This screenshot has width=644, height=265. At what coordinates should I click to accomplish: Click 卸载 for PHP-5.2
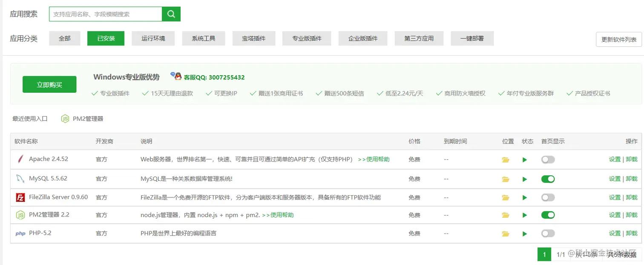(x=632, y=233)
